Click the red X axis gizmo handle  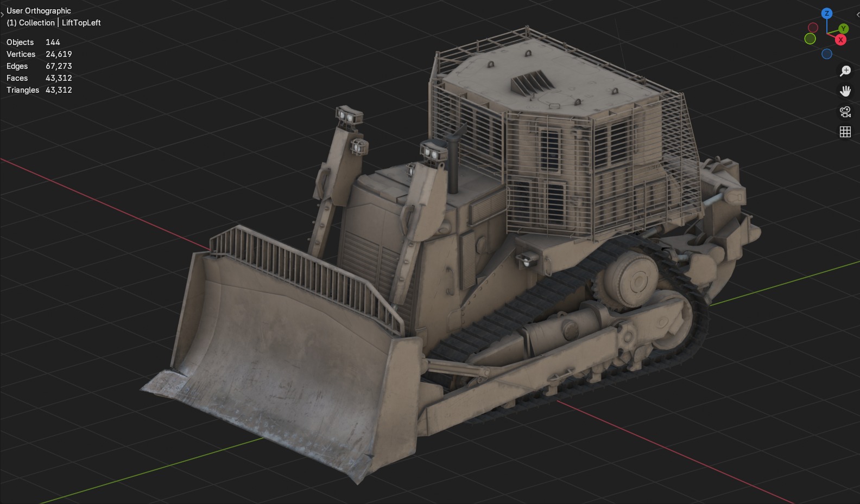(840, 40)
